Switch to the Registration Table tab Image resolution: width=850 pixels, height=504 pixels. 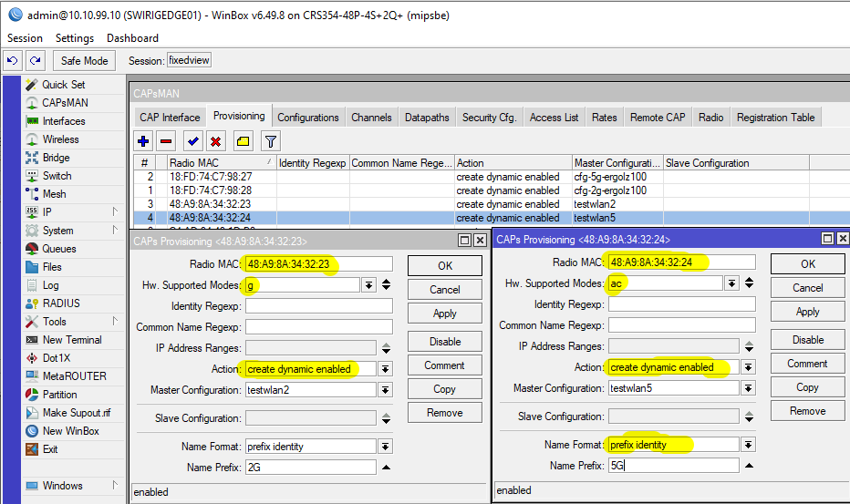[775, 118]
